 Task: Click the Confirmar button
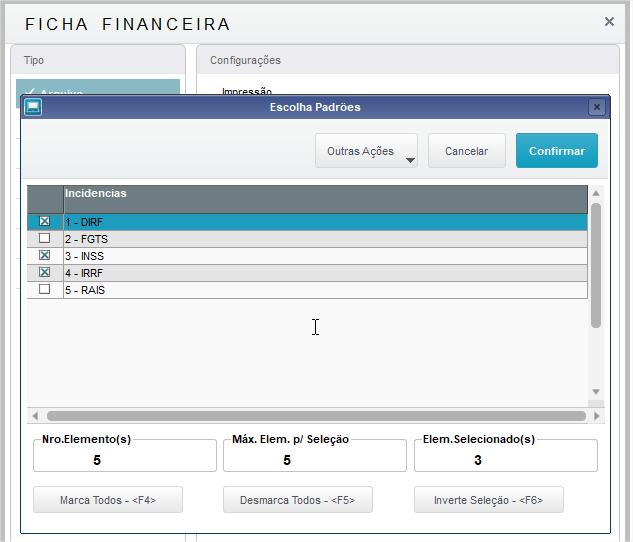click(557, 151)
